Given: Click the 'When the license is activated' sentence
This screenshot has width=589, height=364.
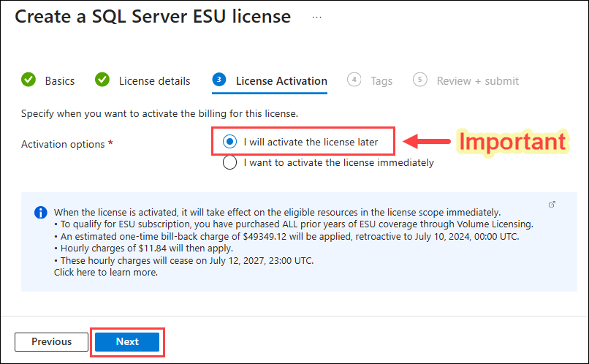Looking at the screenshot, I should [x=277, y=212].
